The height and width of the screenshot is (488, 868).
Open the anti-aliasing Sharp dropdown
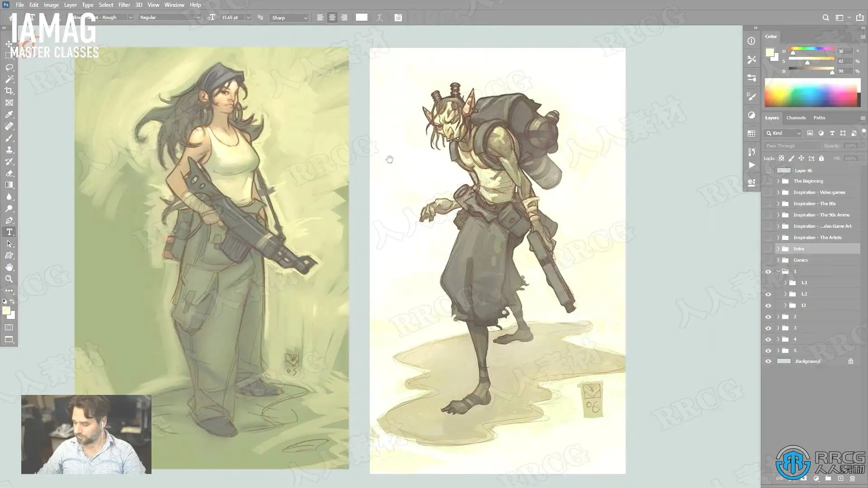click(x=289, y=18)
